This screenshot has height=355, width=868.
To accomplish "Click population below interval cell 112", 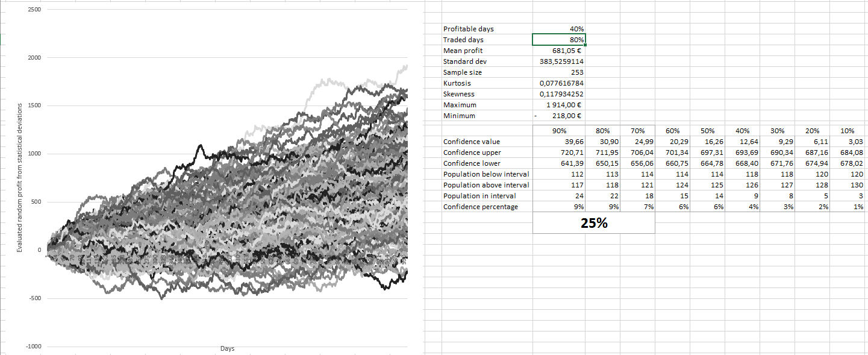I will [x=559, y=174].
